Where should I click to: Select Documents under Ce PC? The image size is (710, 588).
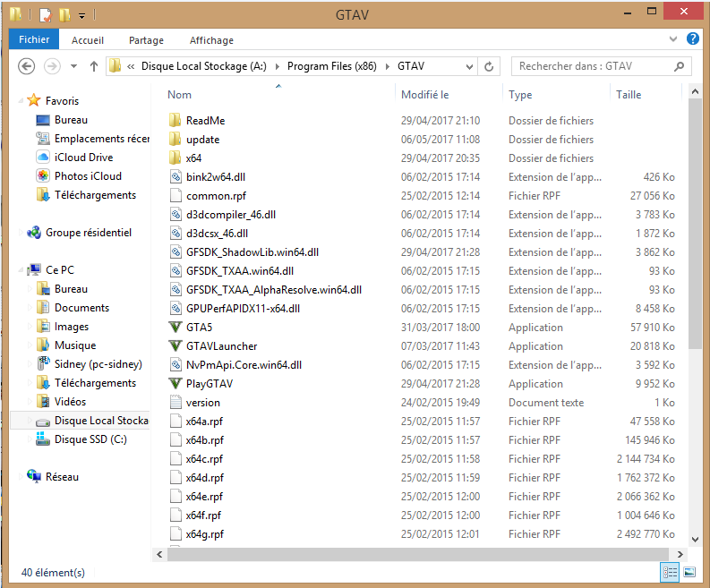[82, 308]
